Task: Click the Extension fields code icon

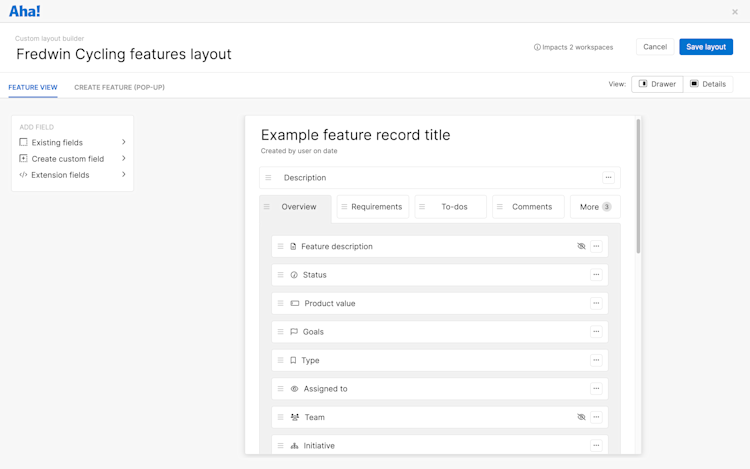Action: point(23,175)
